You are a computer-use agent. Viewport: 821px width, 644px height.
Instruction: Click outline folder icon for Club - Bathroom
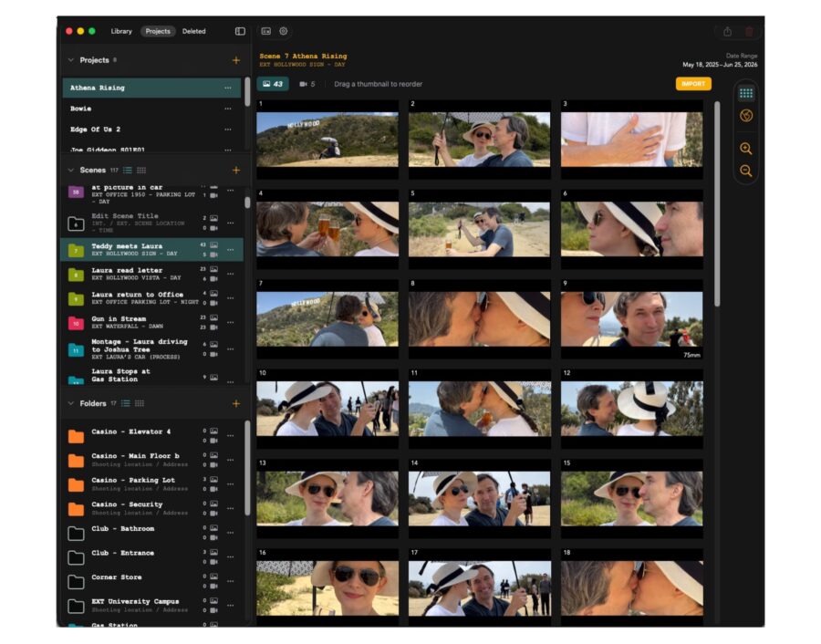[76, 533]
